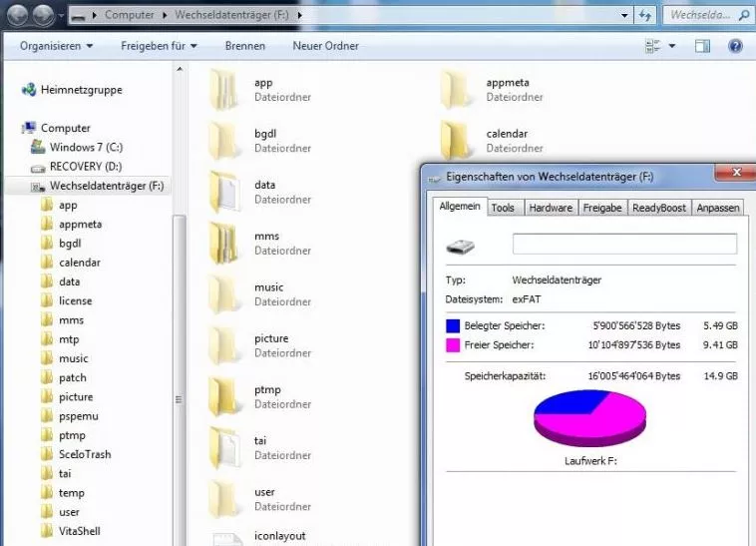Toggle the preview pane icon

[702, 46]
